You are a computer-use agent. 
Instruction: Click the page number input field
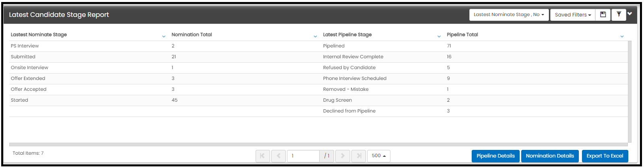[303, 156]
